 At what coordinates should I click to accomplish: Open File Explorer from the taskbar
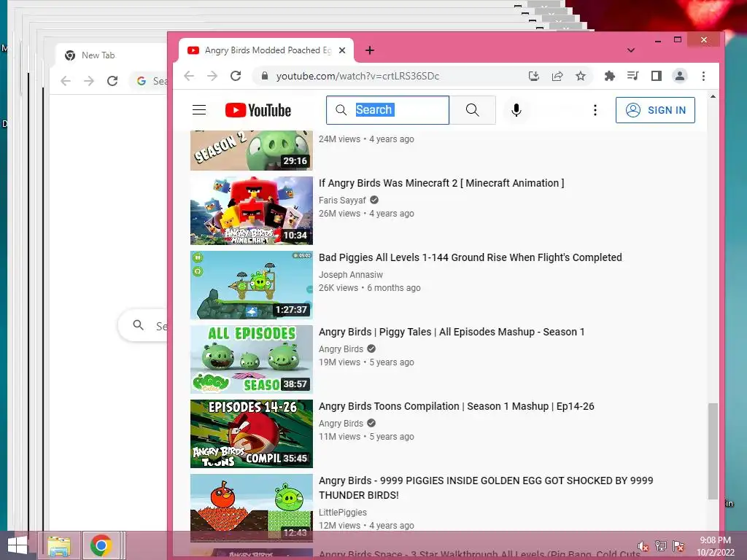58,545
